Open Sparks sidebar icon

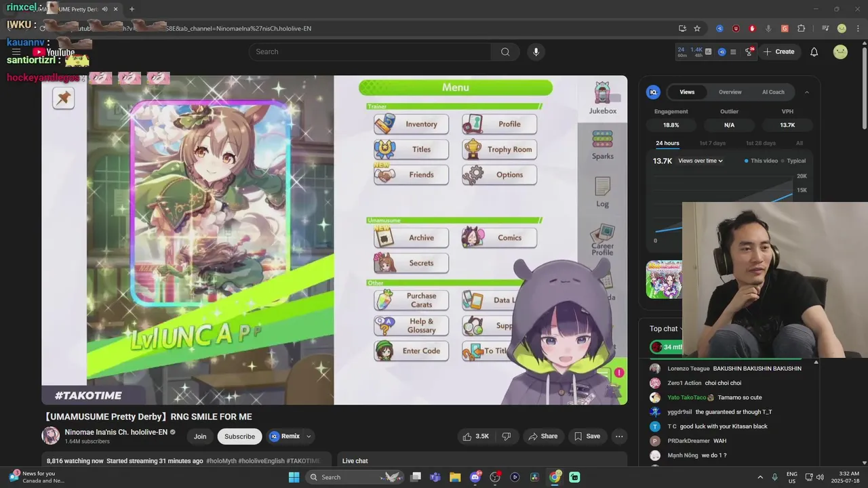602,145
